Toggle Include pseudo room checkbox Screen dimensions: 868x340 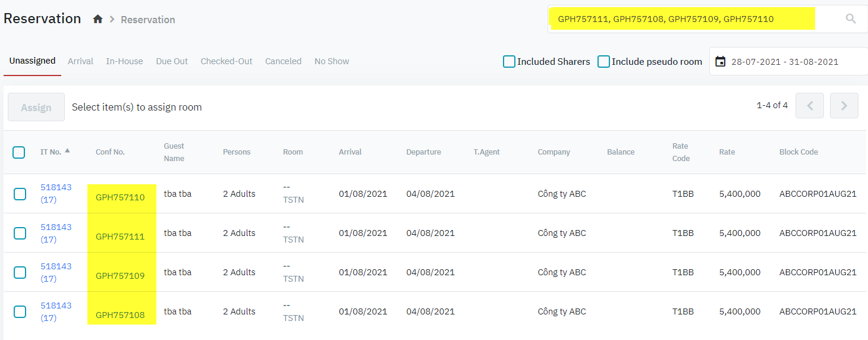[x=603, y=61]
